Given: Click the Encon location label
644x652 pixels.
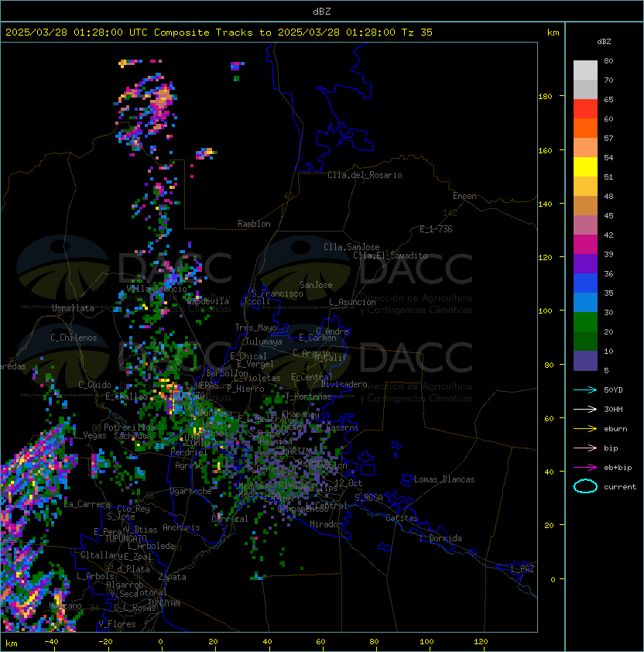Looking at the screenshot, I should coord(464,196).
